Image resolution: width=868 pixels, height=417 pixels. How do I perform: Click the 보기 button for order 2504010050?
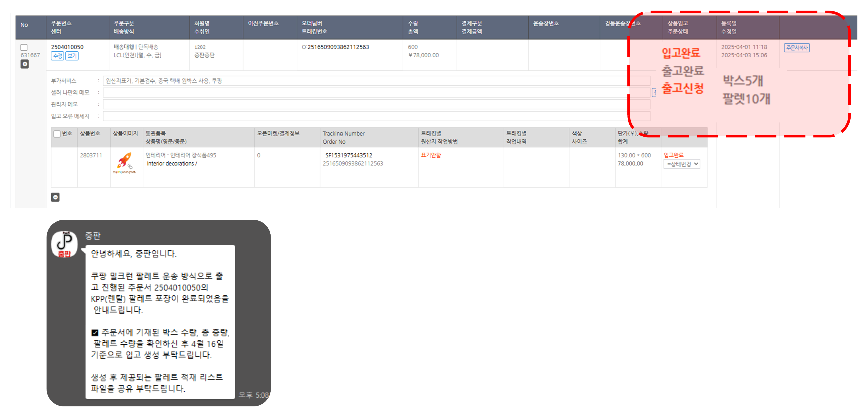coord(72,56)
